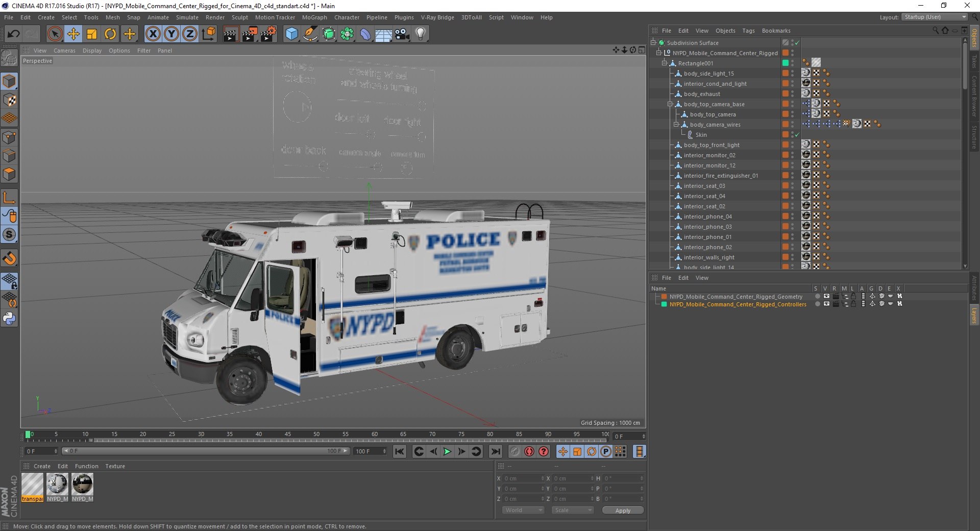Collapse body_top_camera_base node
This screenshot has height=531, width=980.
(670, 104)
